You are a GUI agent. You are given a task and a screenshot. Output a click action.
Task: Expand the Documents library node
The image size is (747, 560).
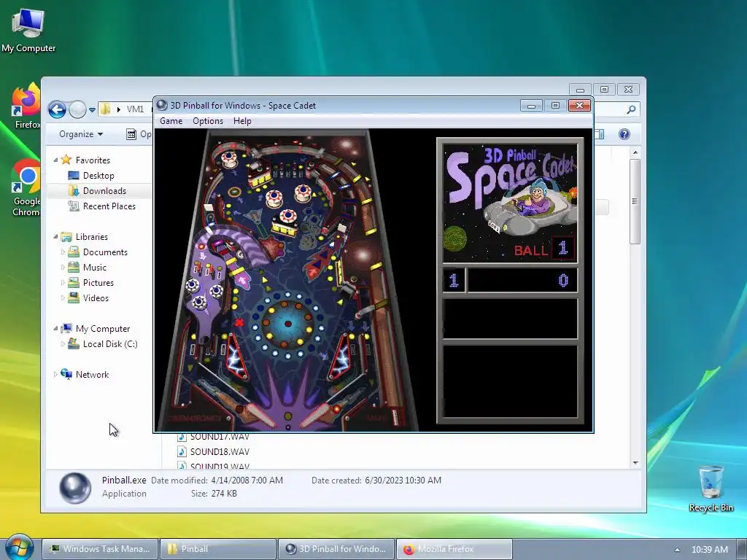click(63, 252)
